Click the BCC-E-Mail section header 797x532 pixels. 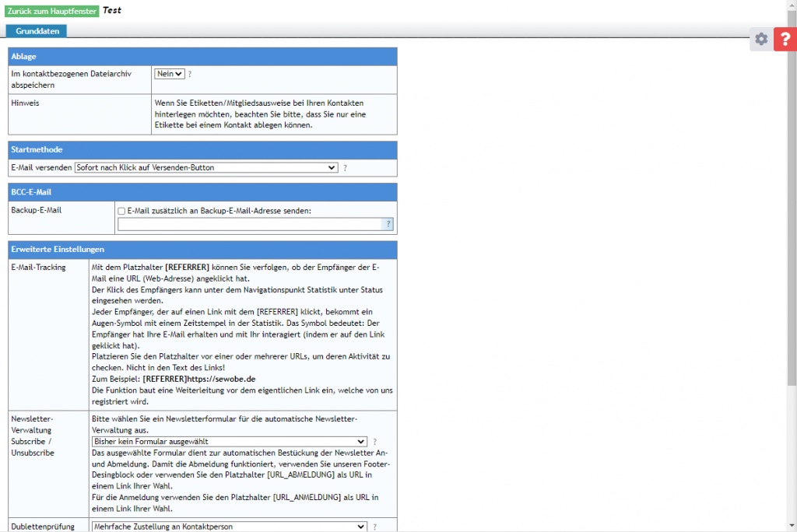[x=202, y=191]
